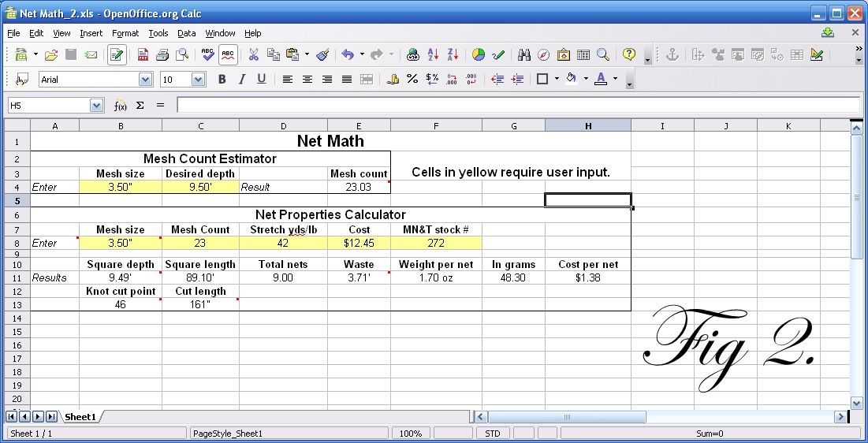Click the formula input line

tap(518, 105)
